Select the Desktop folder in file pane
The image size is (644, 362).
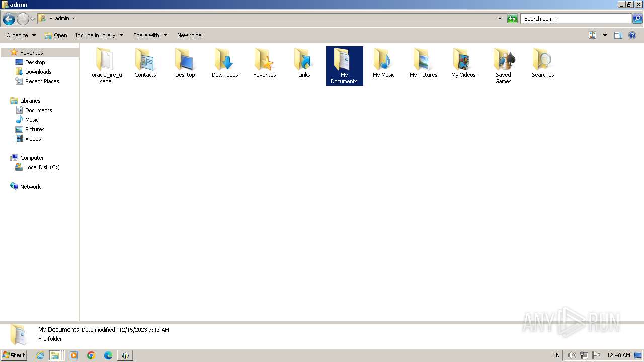coord(185,63)
